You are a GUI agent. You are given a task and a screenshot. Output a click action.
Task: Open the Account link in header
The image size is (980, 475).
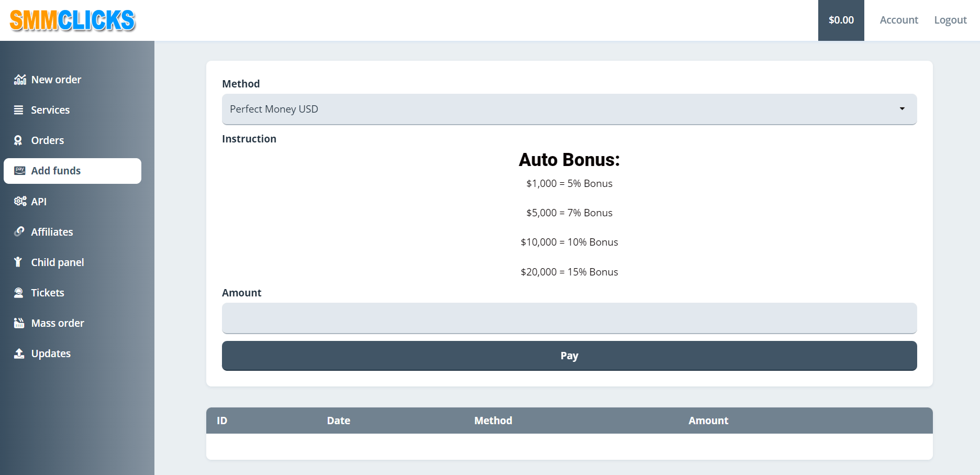coord(899,20)
